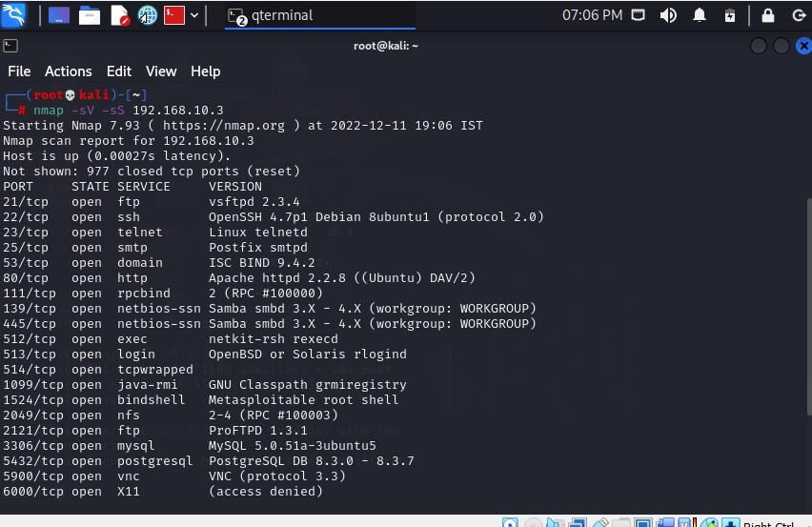The width and height of the screenshot is (812, 527).
Task: Minimize the root@kali terminal window
Action: pyautogui.click(x=758, y=46)
